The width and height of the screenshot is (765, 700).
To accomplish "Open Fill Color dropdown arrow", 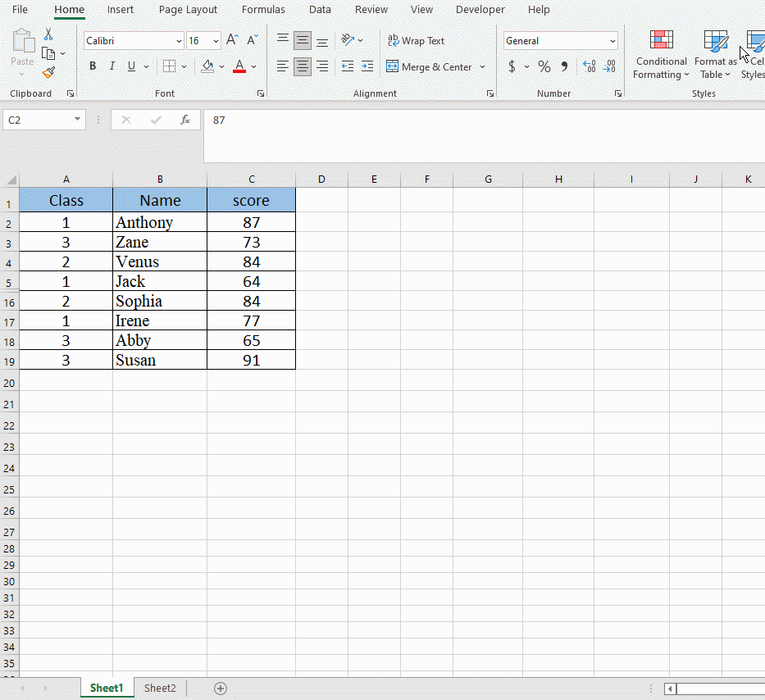I will coord(221,66).
